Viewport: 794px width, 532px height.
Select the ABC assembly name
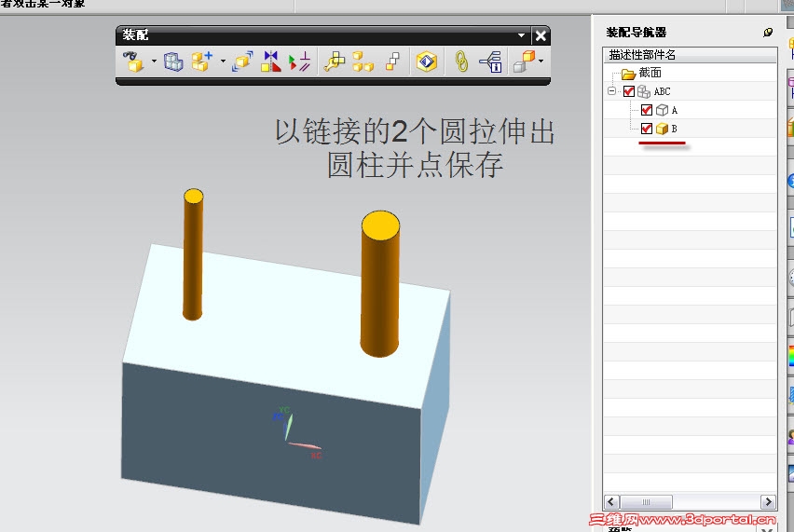(662, 91)
